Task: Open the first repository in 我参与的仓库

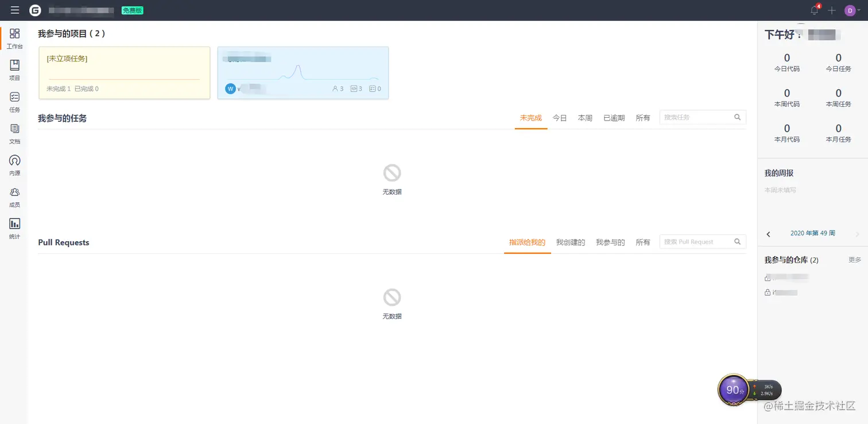Action: pyautogui.click(x=786, y=277)
